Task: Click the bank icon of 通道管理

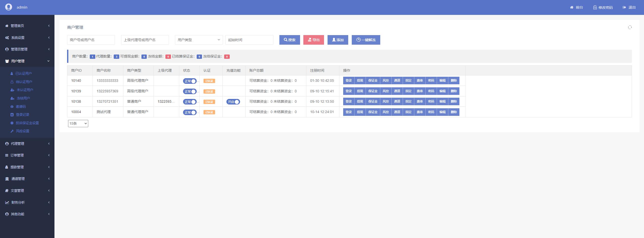Action: click(7, 179)
